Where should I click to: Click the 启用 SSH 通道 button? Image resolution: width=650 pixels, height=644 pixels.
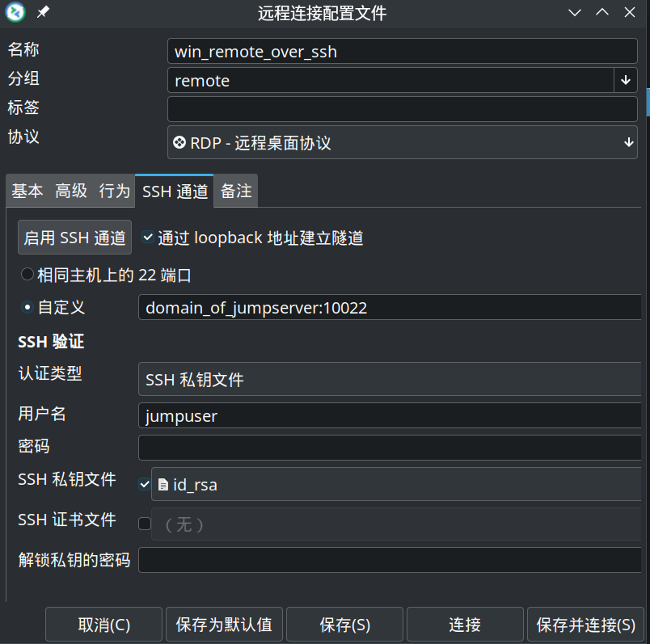tap(74, 238)
